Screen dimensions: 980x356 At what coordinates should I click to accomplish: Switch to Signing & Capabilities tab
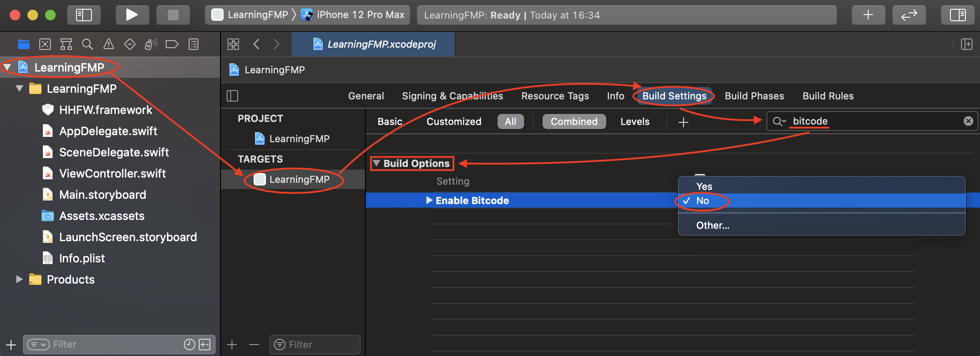[x=452, y=96]
